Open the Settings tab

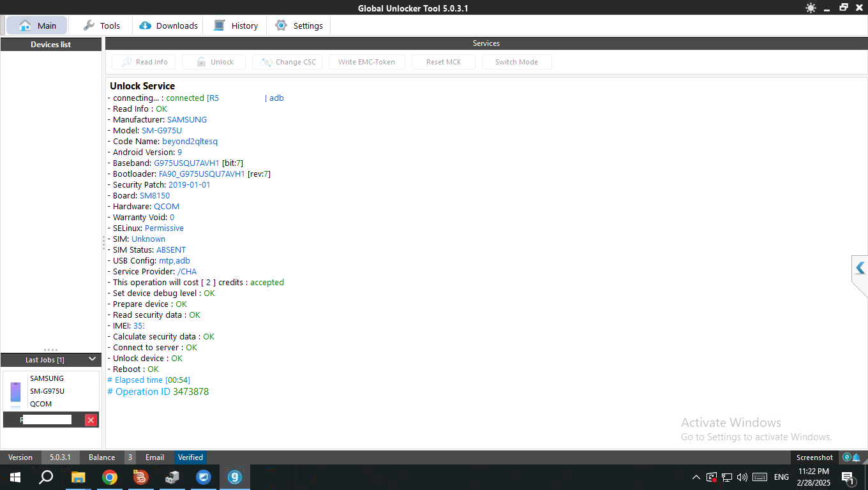click(x=299, y=26)
